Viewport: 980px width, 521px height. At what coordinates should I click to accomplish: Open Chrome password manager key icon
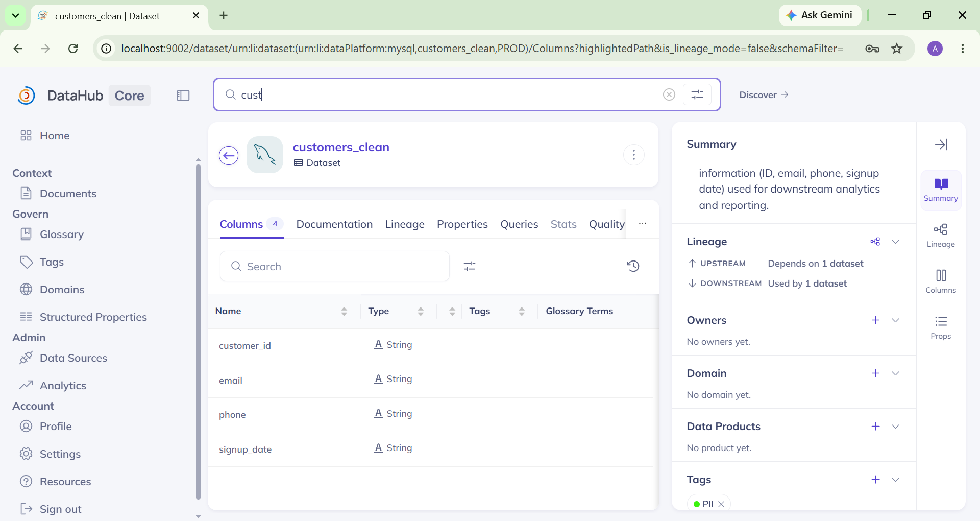click(x=872, y=49)
